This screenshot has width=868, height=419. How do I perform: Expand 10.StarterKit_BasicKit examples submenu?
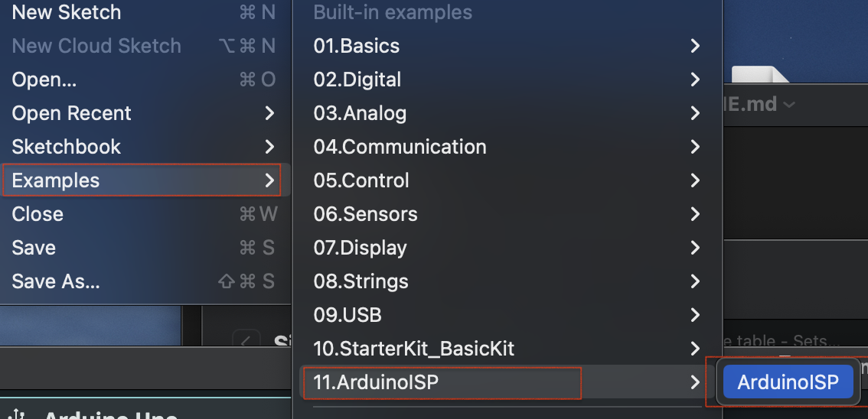pos(413,349)
